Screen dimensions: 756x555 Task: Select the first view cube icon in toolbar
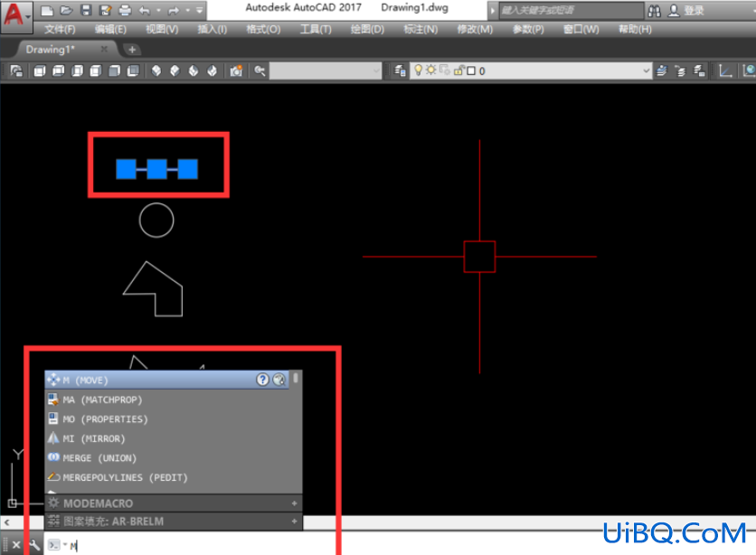40,71
